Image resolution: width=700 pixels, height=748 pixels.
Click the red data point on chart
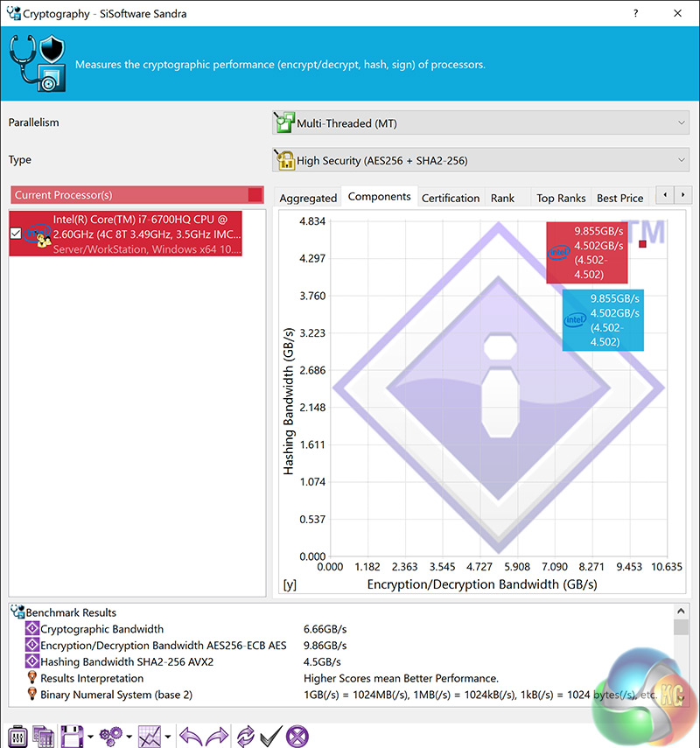(642, 244)
